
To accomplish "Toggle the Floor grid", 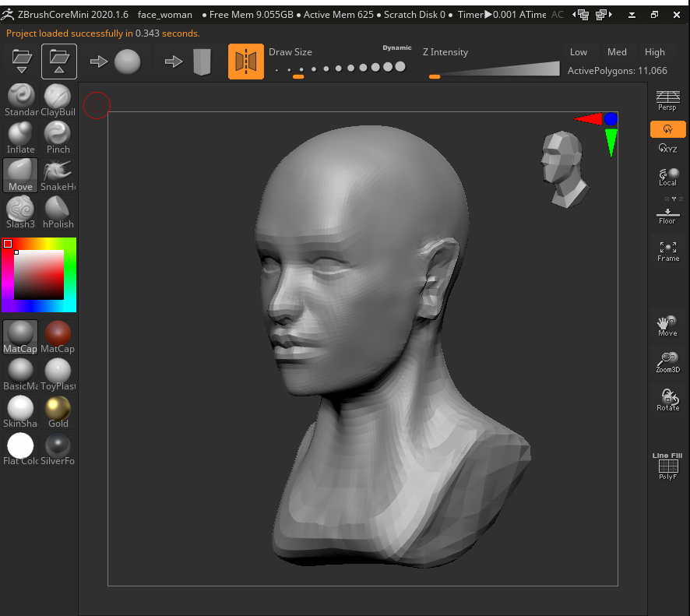I will coord(667,216).
